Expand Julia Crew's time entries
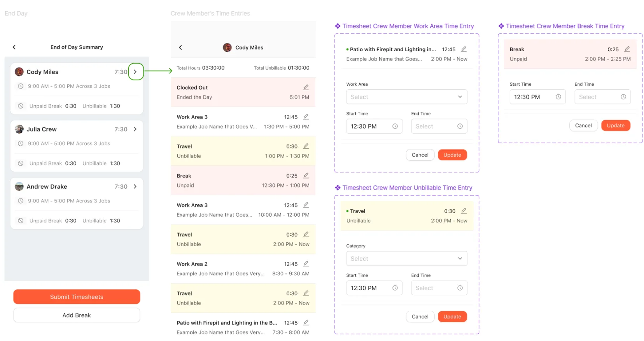644x341 pixels. [x=135, y=129]
